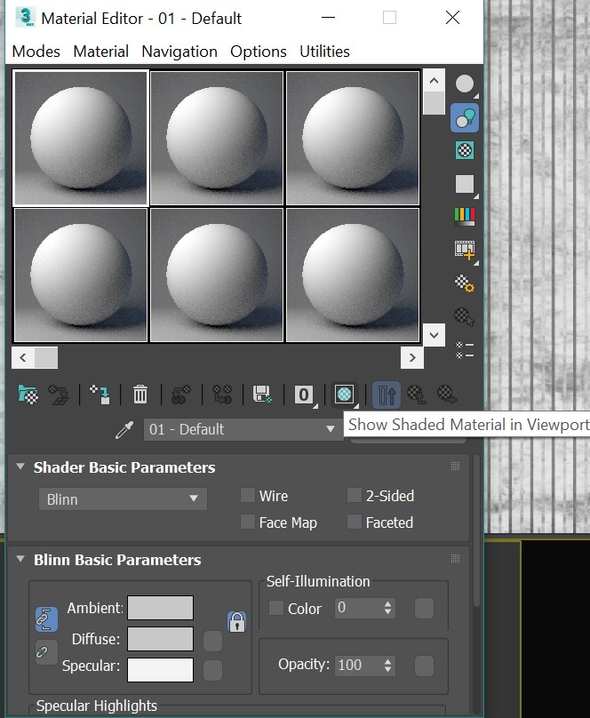590x718 pixels.
Task: Select the second material sample sphere
Action: coord(217,138)
